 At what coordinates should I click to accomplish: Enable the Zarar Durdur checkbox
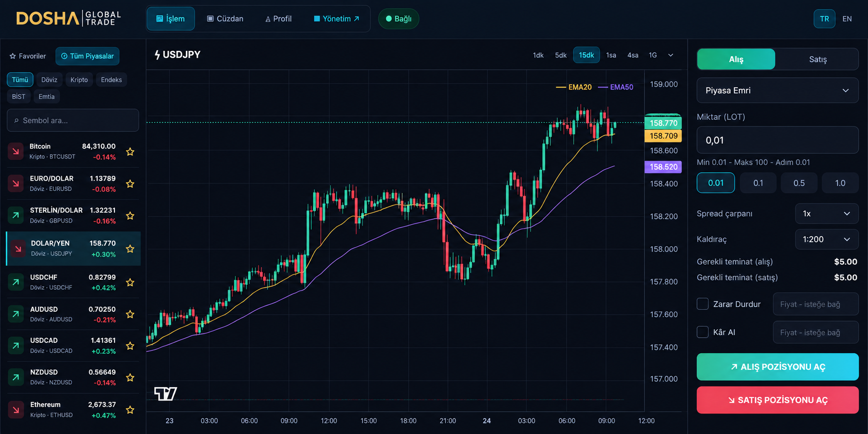pos(703,304)
